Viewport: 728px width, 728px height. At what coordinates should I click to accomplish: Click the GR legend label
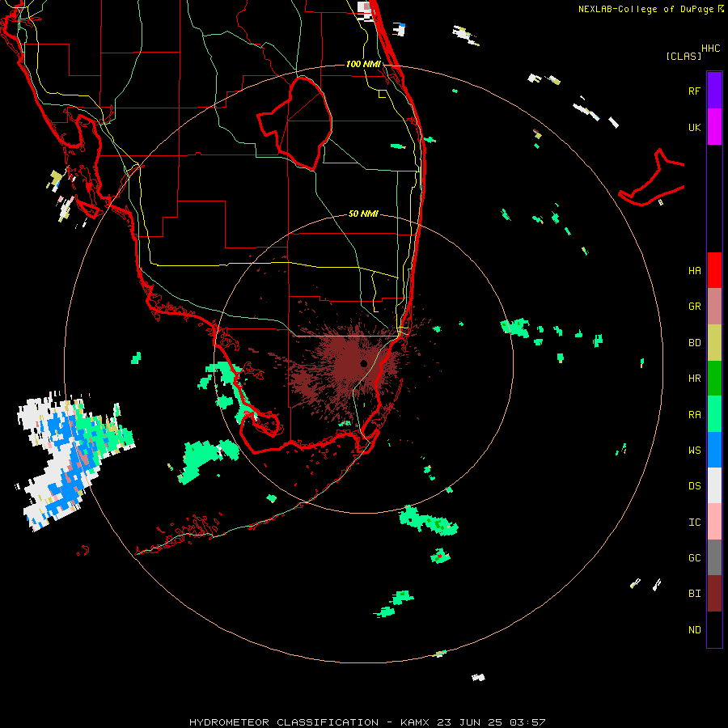click(694, 307)
